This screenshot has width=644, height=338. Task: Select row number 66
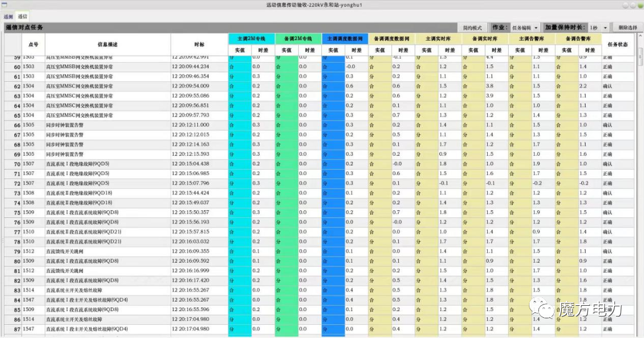(x=17, y=125)
